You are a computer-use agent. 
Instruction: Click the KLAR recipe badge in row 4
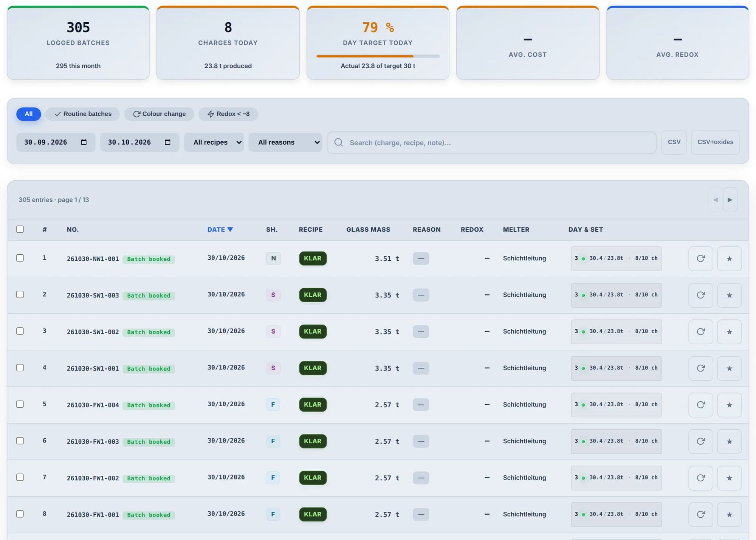coord(313,368)
